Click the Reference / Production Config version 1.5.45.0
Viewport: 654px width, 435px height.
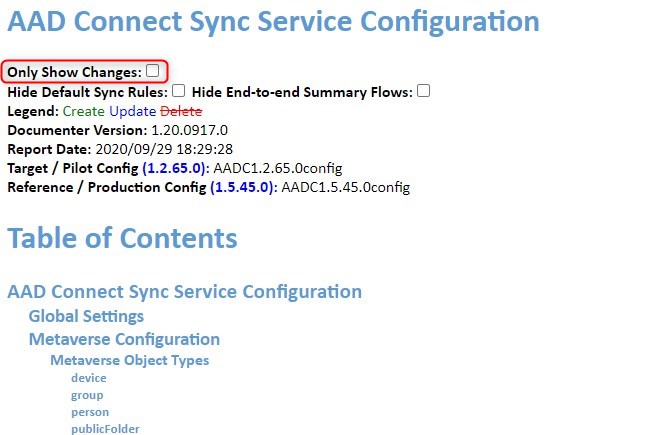tap(242, 187)
